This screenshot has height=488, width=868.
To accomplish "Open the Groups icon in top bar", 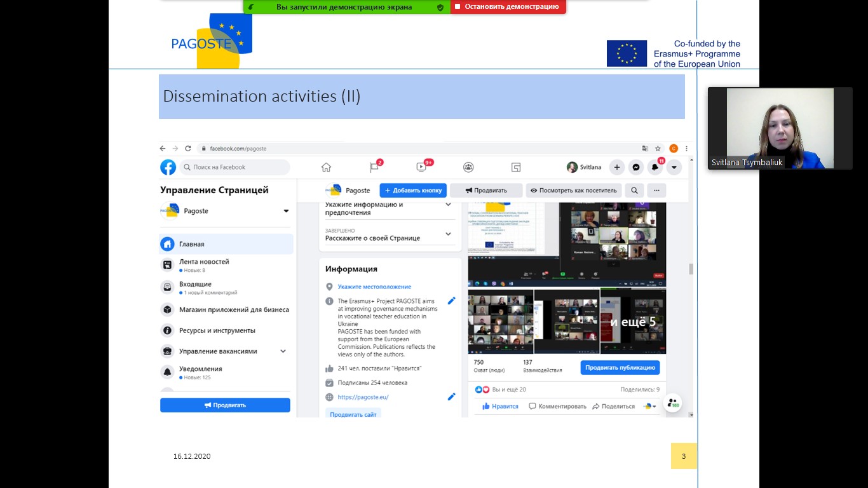I will pyautogui.click(x=468, y=167).
